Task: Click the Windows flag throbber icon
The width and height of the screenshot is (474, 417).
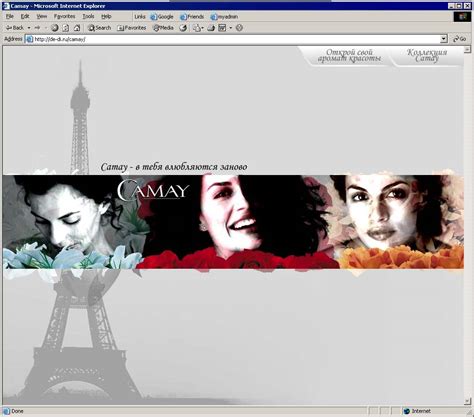Action: point(462,17)
